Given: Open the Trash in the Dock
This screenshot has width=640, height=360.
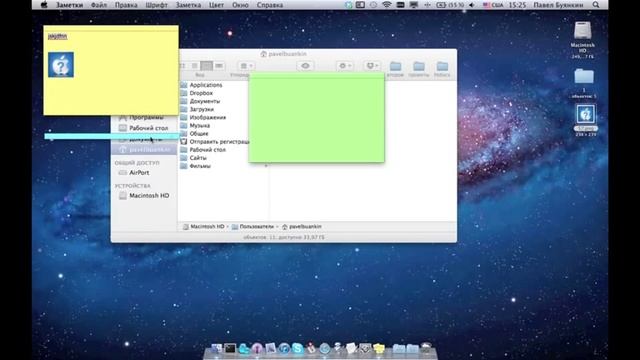Looking at the screenshot, I should (426, 348).
